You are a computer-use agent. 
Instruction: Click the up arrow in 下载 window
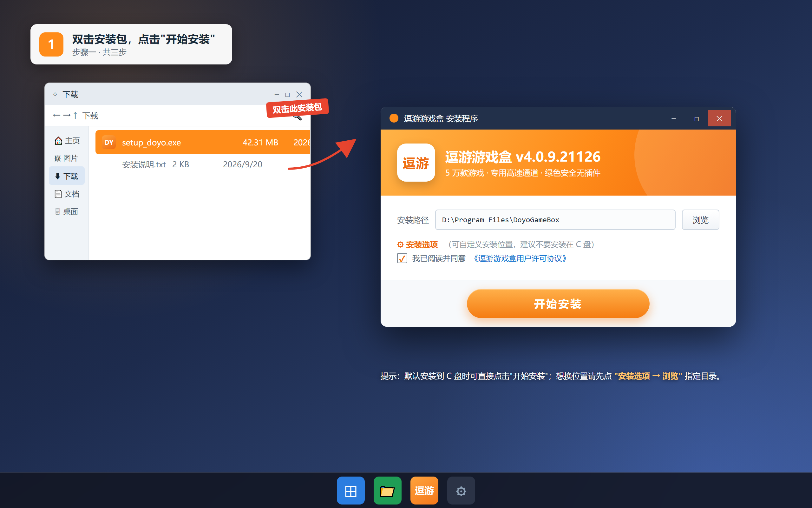coord(75,116)
